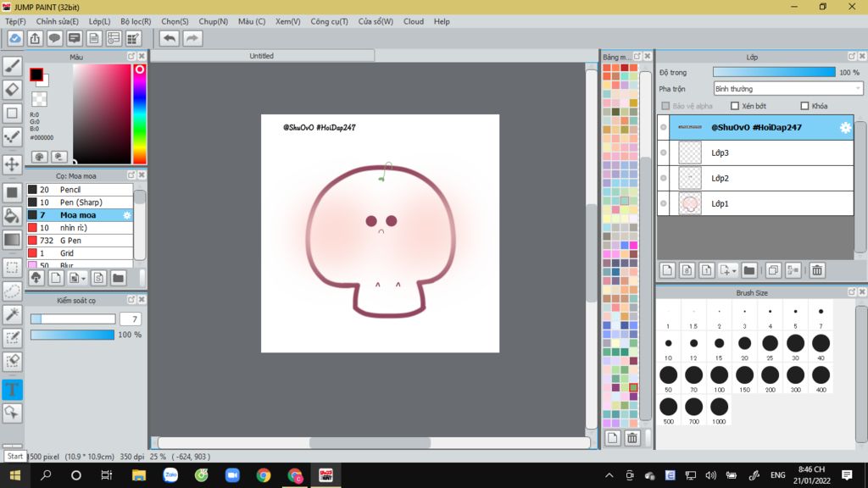Add a new layer folder
Screen dimensions: 868x488
(x=749, y=270)
